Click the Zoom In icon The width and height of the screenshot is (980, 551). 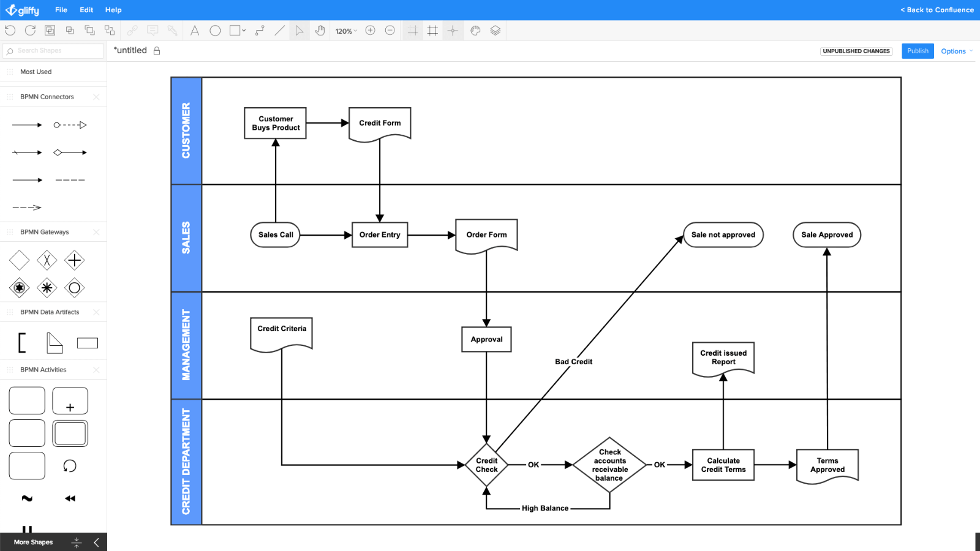click(x=370, y=30)
